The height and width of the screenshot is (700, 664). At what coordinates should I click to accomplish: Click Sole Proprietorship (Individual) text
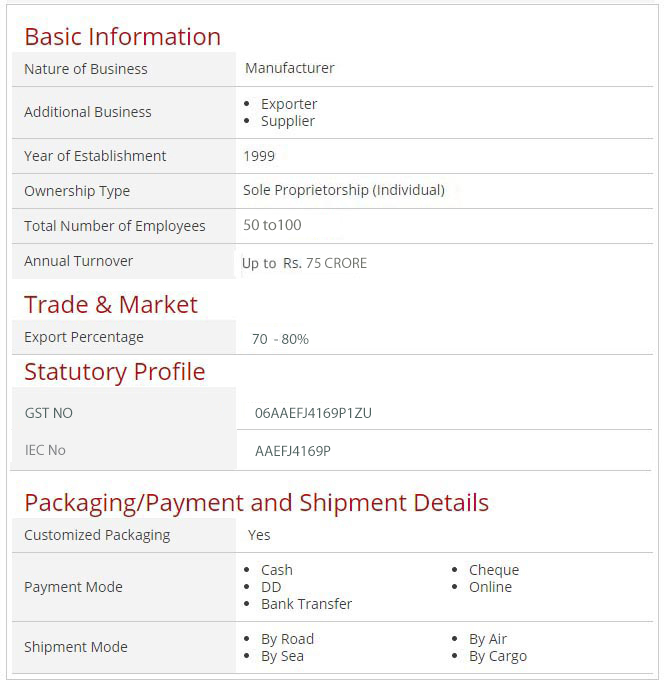(x=344, y=190)
